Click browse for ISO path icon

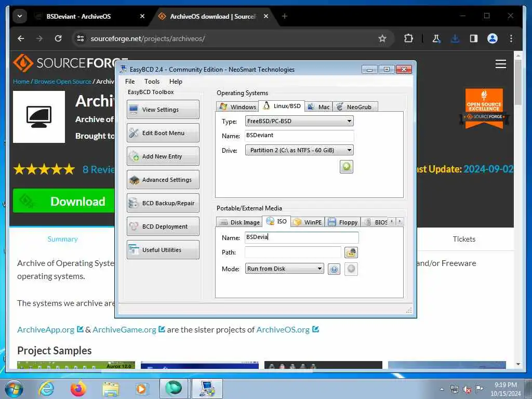351,252
